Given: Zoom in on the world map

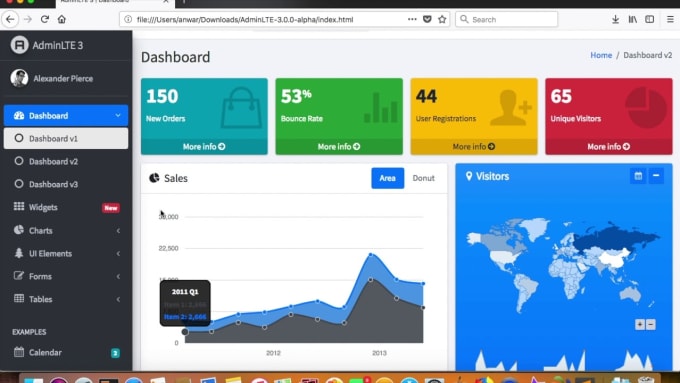Looking at the screenshot, I should point(639,324).
